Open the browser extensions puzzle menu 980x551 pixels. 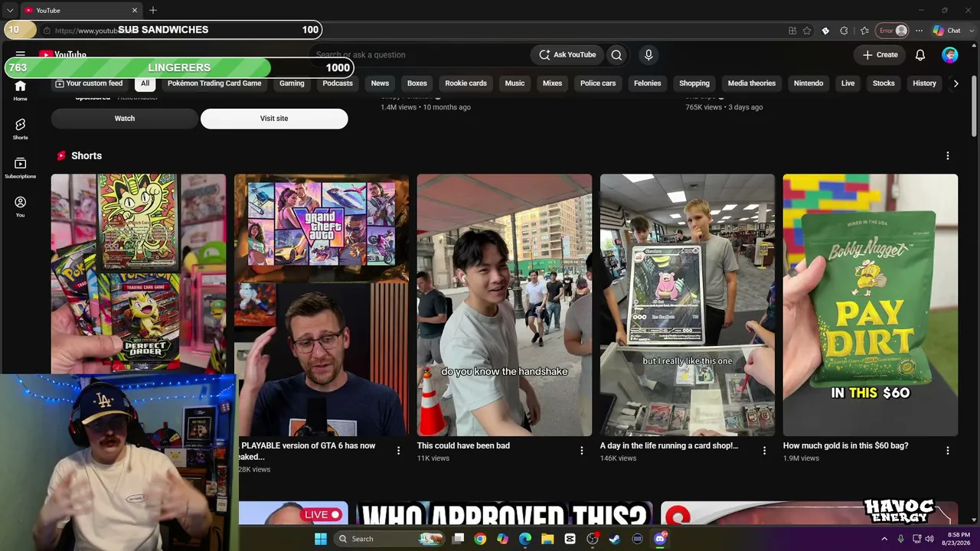coord(844,31)
